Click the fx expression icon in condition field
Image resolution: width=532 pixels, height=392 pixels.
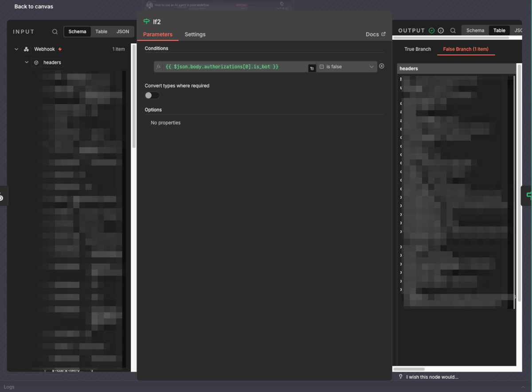[158, 66]
